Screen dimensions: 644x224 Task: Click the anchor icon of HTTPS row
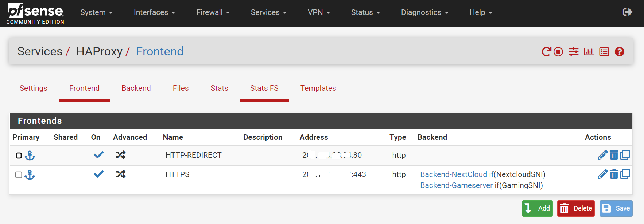[30, 175]
